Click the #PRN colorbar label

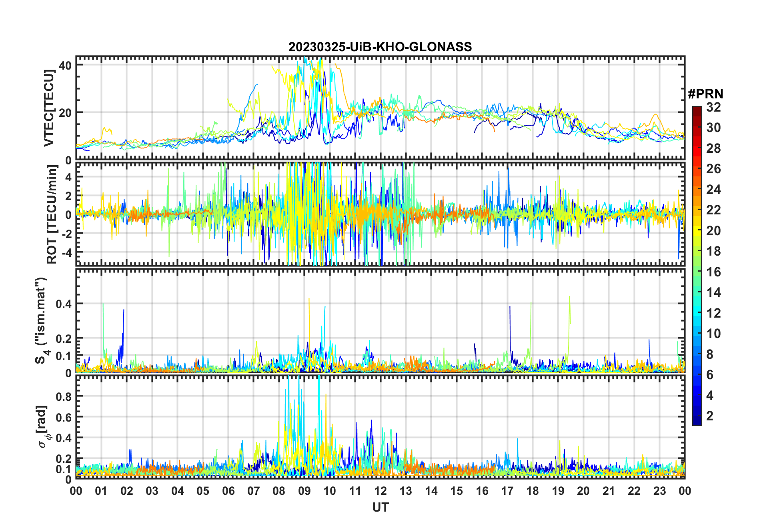point(705,94)
